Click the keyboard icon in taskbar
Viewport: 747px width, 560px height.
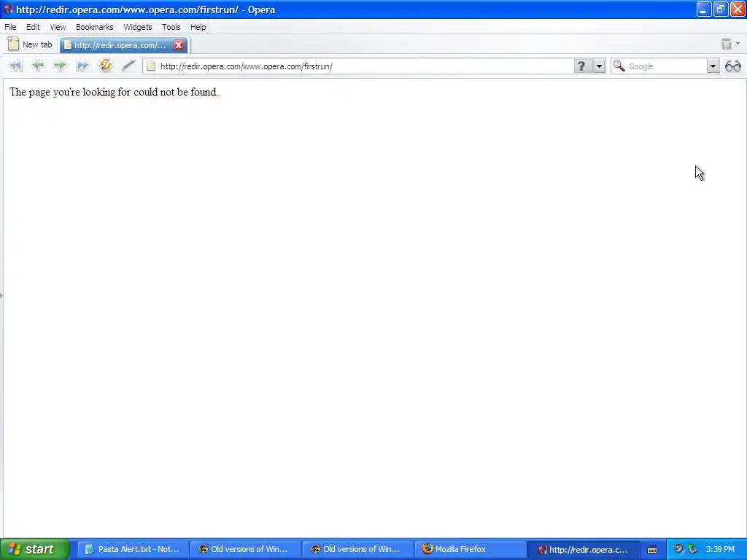(652, 550)
